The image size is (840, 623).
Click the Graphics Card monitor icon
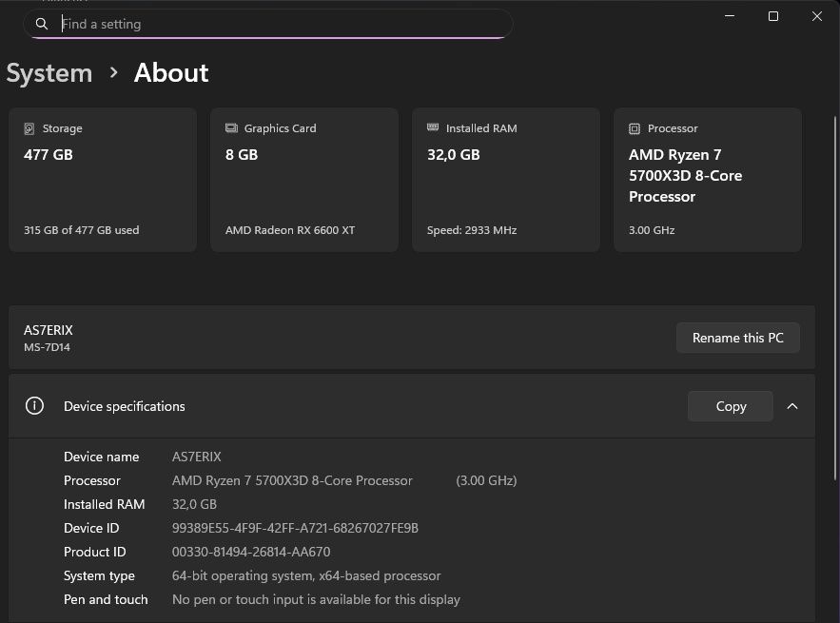tap(231, 128)
